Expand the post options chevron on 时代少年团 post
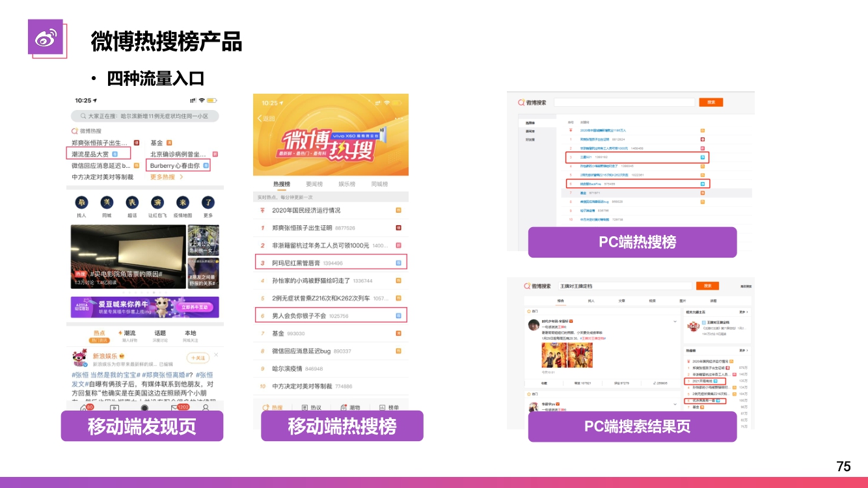 675,321
